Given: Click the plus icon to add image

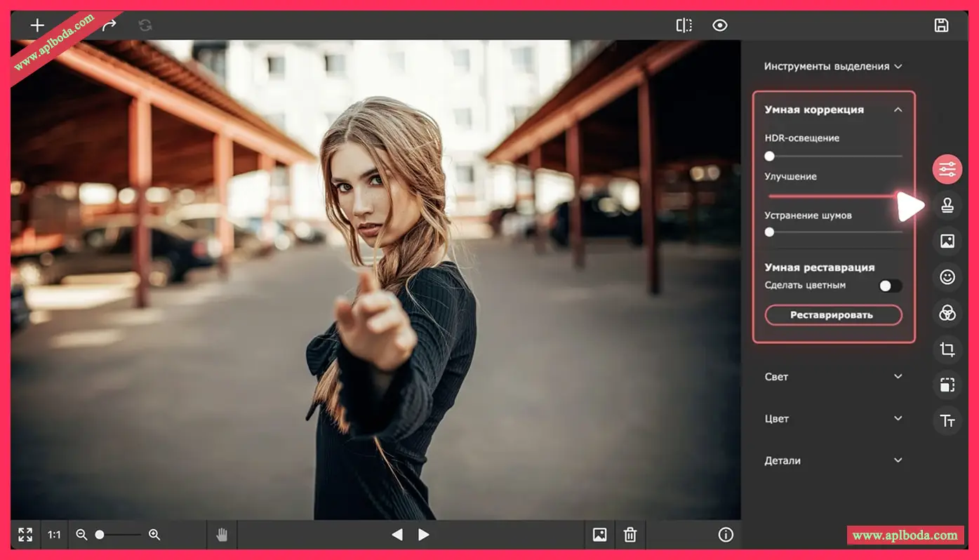Looking at the screenshot, I should pos(37,26).
